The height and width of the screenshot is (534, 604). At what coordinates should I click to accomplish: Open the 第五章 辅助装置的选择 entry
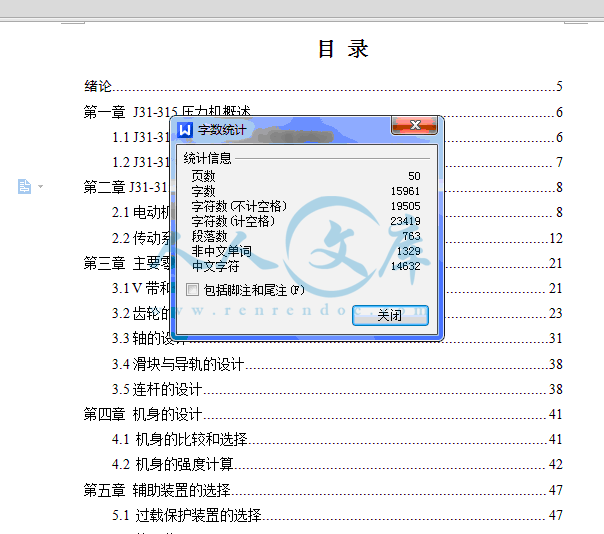click(x=323, y=490)
